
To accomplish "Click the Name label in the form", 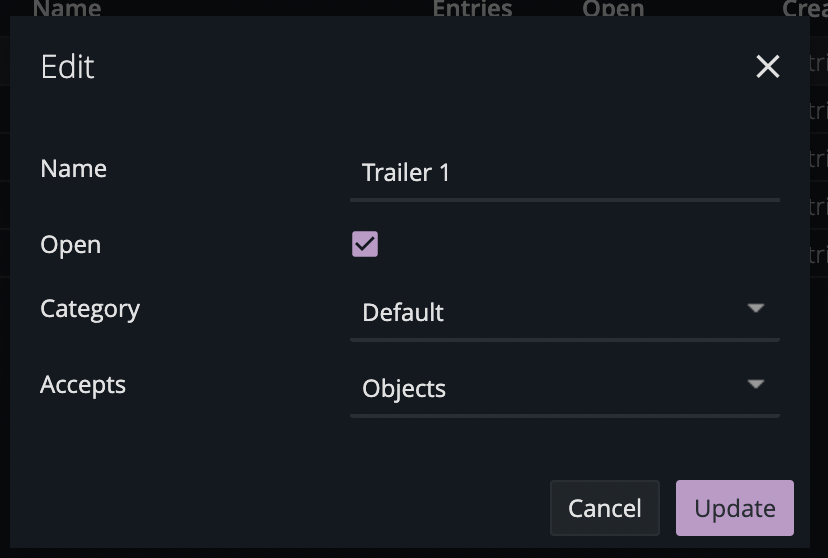I will 73,169.
